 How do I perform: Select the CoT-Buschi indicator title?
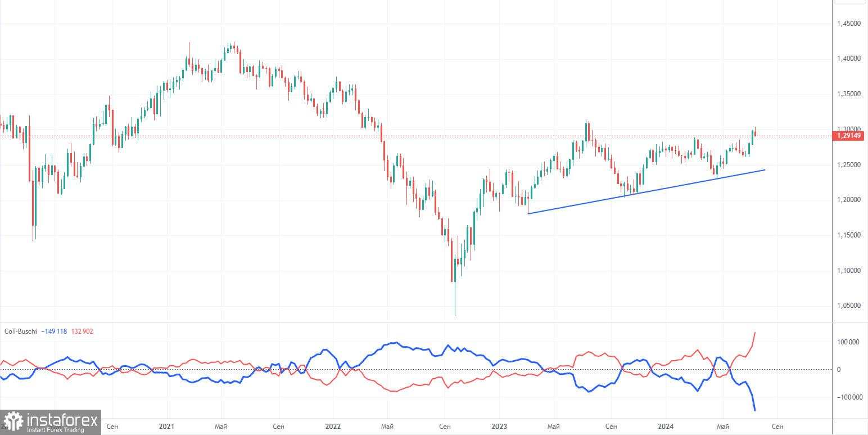[x=21, y=331]
